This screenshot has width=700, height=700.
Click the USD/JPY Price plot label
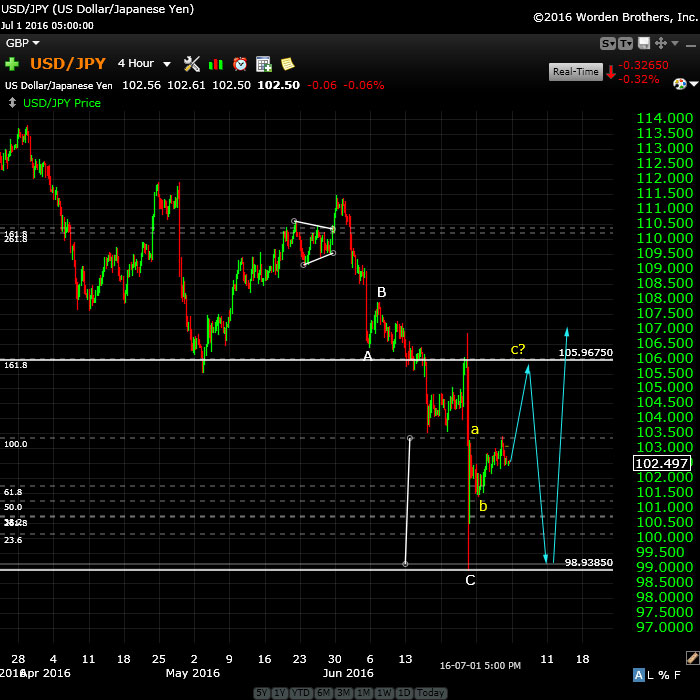tap(62, 103)
